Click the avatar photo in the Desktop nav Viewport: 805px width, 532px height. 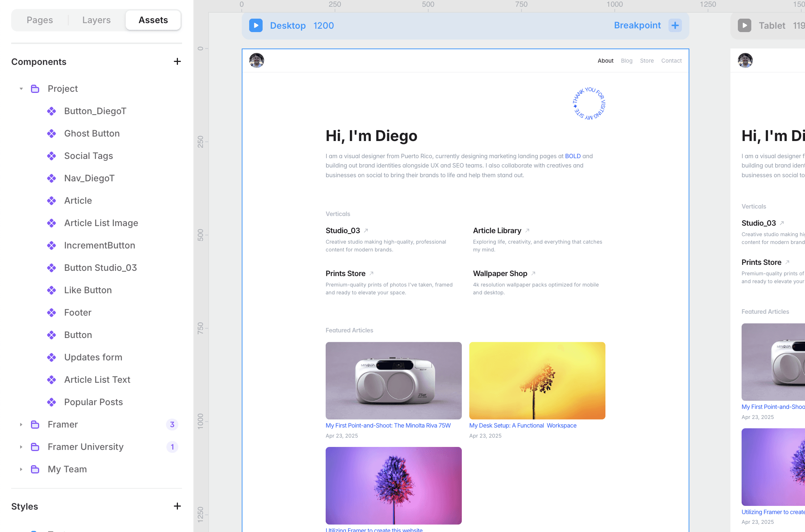[257, 60]
